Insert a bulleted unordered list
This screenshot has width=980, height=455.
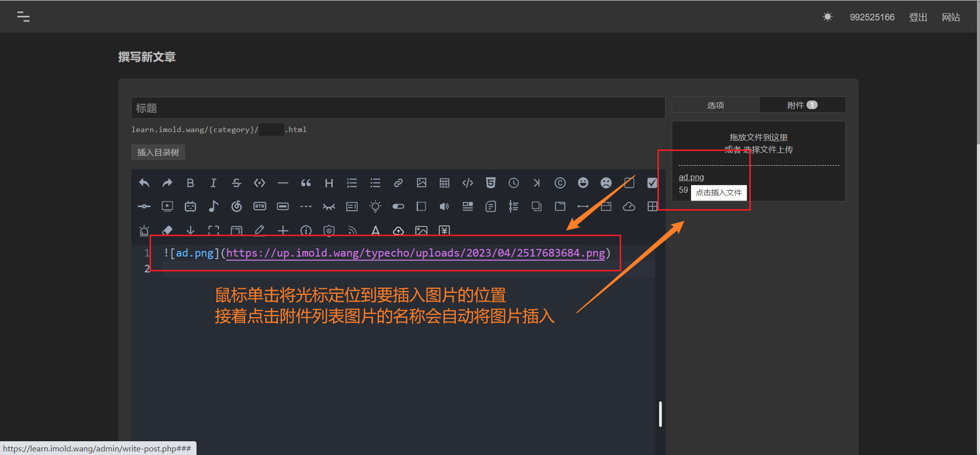375,183
